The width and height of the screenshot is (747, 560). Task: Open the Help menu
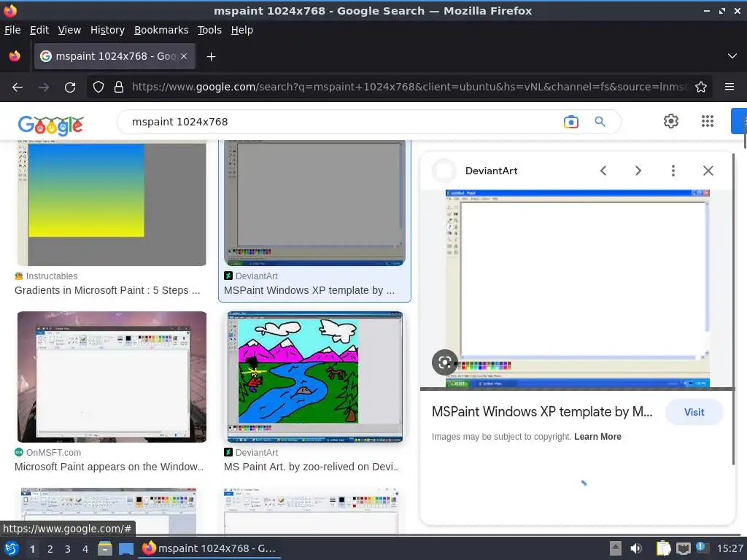pyautogui.click(x=242, y=30)
